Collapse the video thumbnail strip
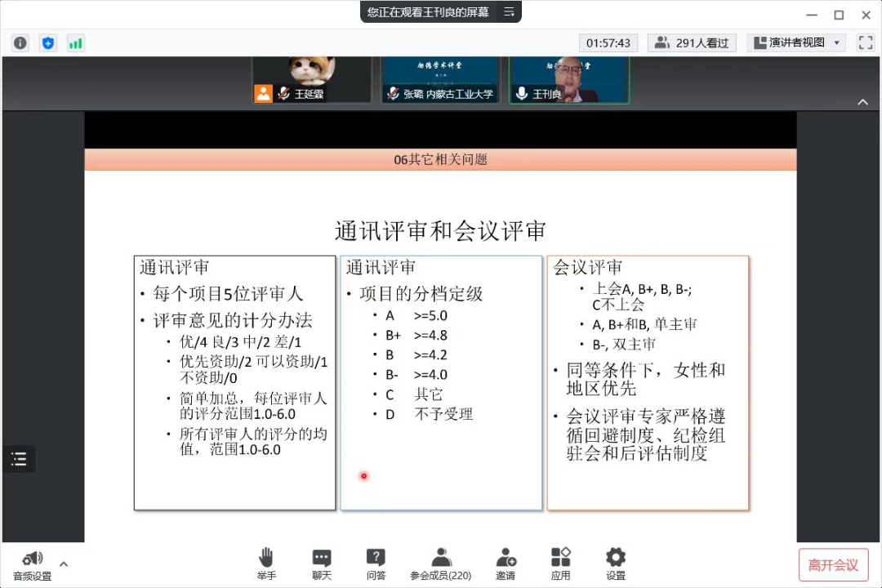Screen dimensions: 882x588 point(862,102)
